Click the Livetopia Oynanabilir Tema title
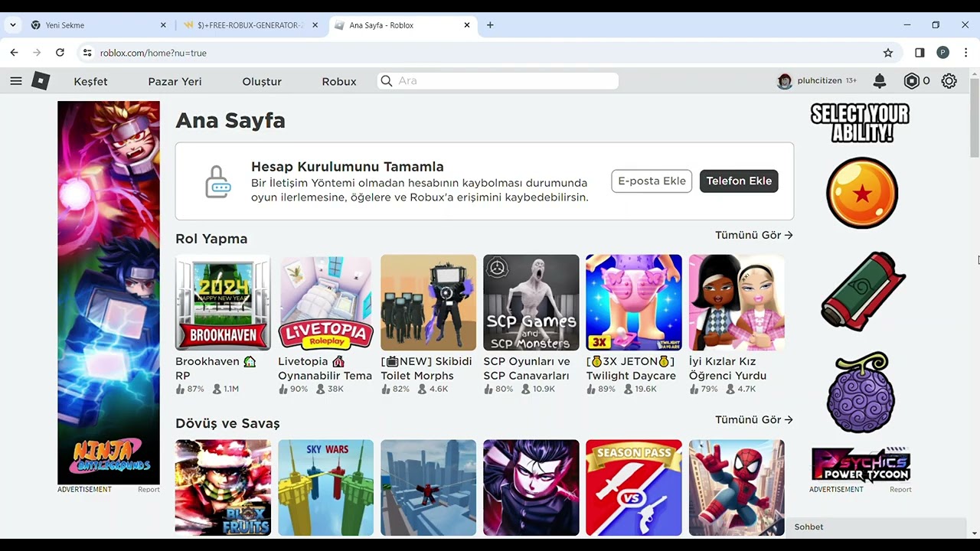Viewport: 980px width, 551px height. 325,368
